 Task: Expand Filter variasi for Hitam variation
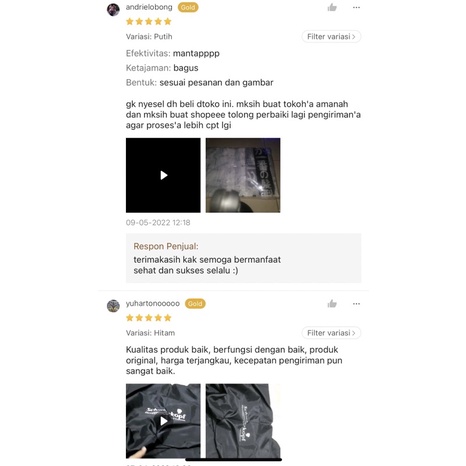(x=331, y=333)
